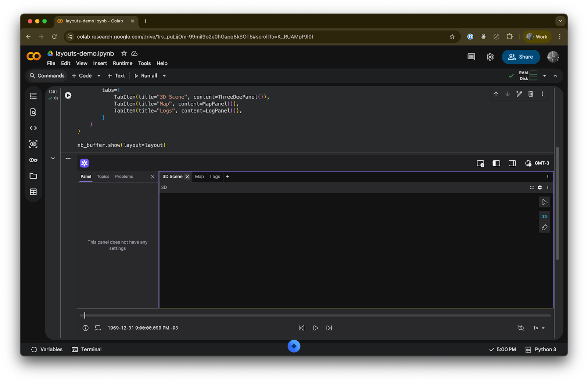Screen dimensions: 588x383
Task: Toggle the right sidebar of the viewer
Action: [512, 163]
